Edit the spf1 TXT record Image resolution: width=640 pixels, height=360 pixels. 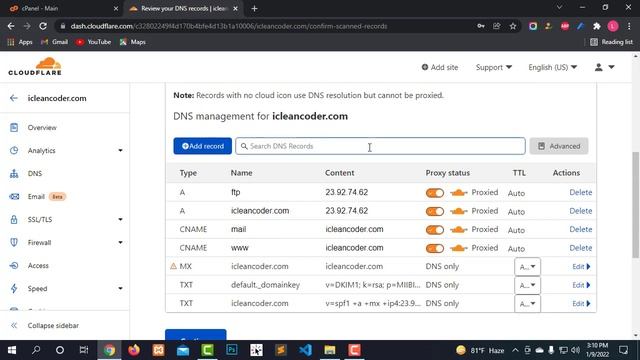581,304
